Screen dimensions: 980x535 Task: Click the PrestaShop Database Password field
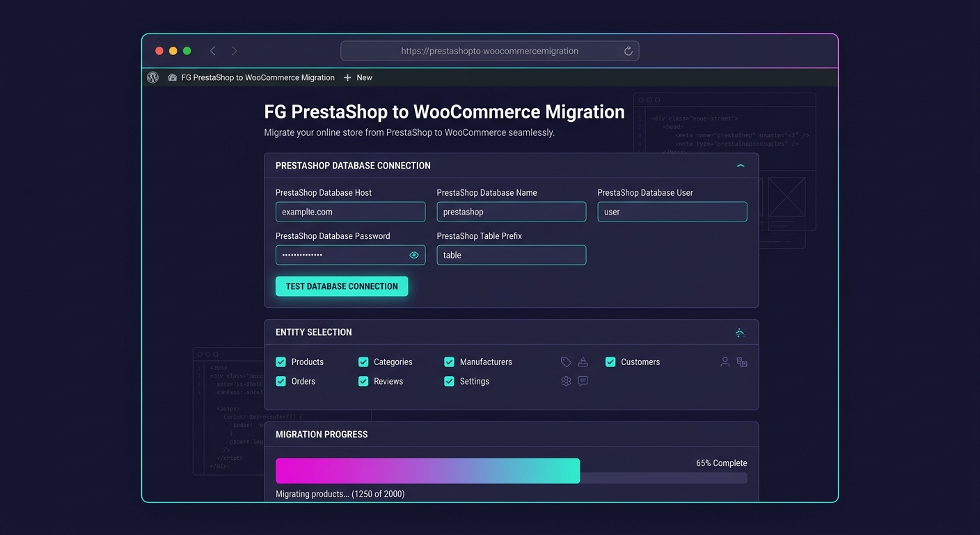coord(350,255)
